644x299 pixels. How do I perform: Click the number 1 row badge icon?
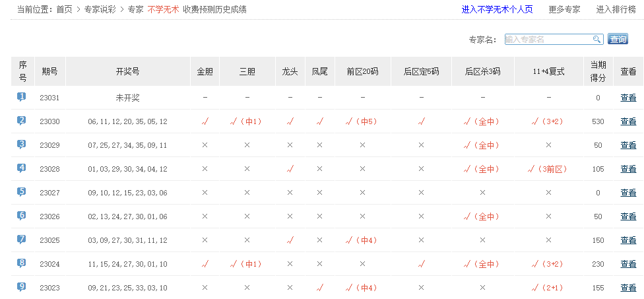(22, 97)
